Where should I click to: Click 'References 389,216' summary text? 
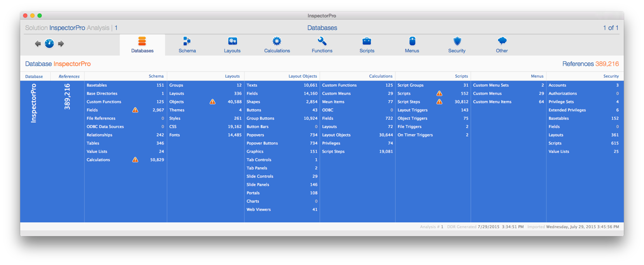(x=590, y=64)
